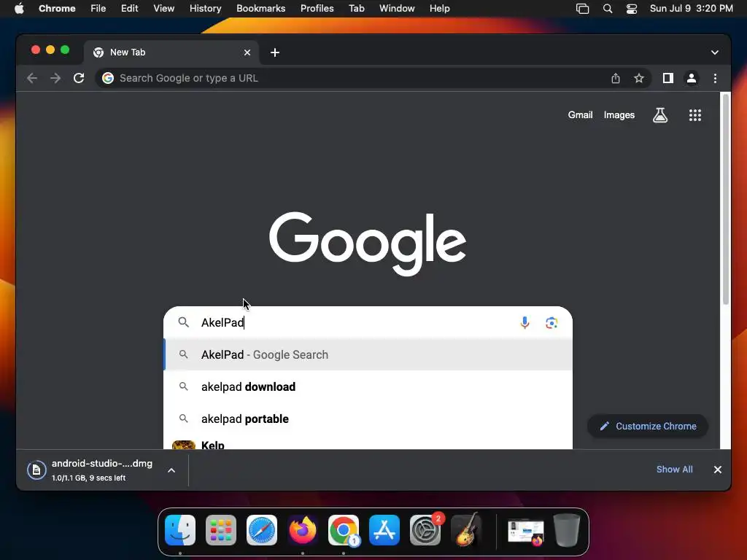The width and height of the screenshot is (747, 560).
Task: Expand the tab search chevron
Action: 715,52
